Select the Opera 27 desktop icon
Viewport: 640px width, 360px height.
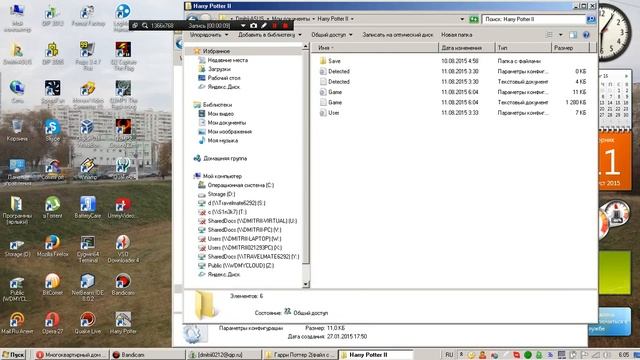tap(52, 323)
